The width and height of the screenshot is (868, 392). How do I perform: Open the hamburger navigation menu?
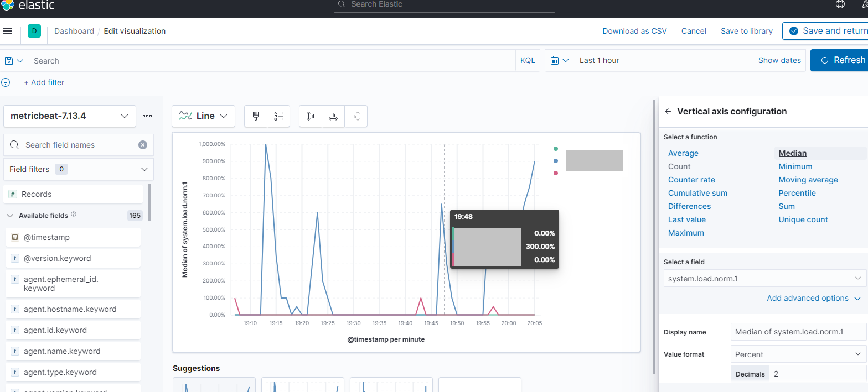(x=8, y=31)
